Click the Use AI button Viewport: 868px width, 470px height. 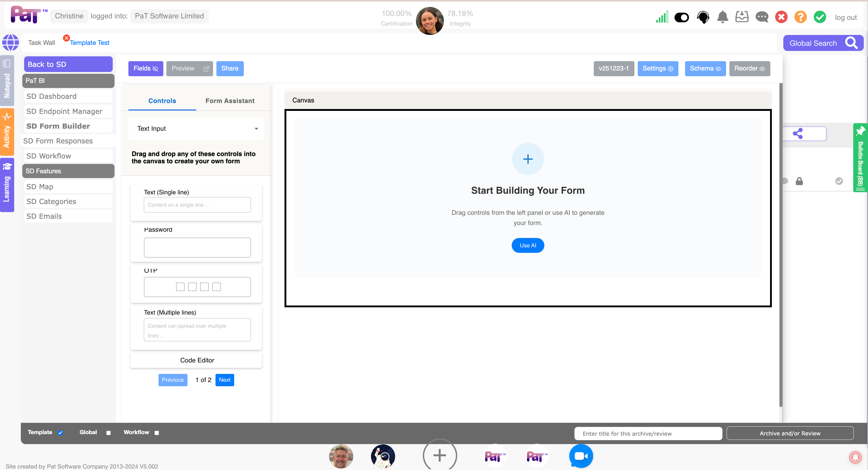[528, 246]
